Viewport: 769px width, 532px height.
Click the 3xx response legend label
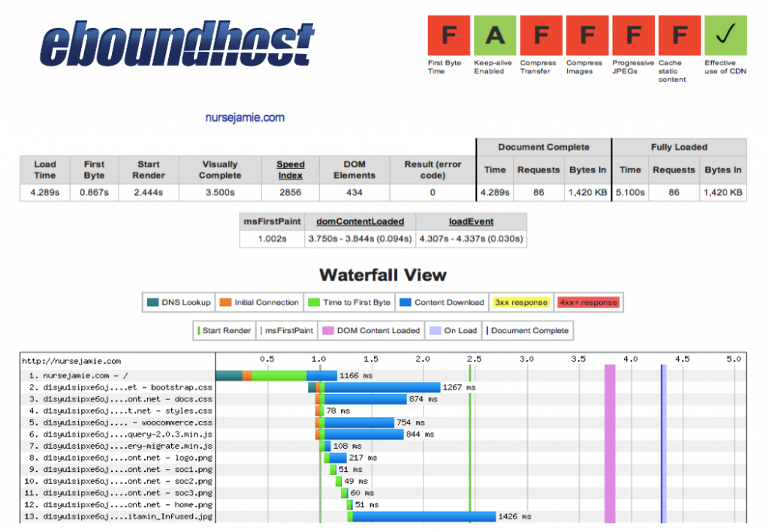click(521, 302)
